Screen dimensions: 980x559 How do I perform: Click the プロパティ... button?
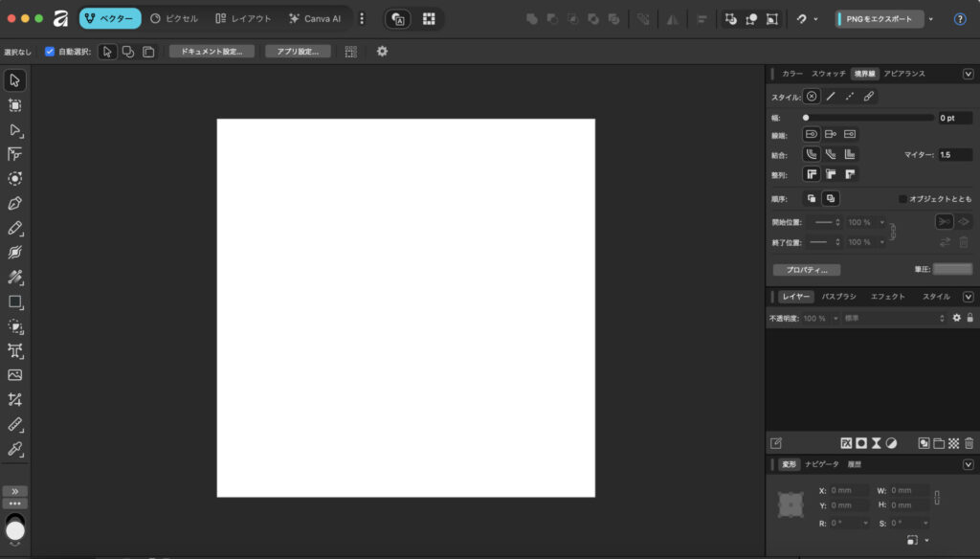tap(807, 270)
